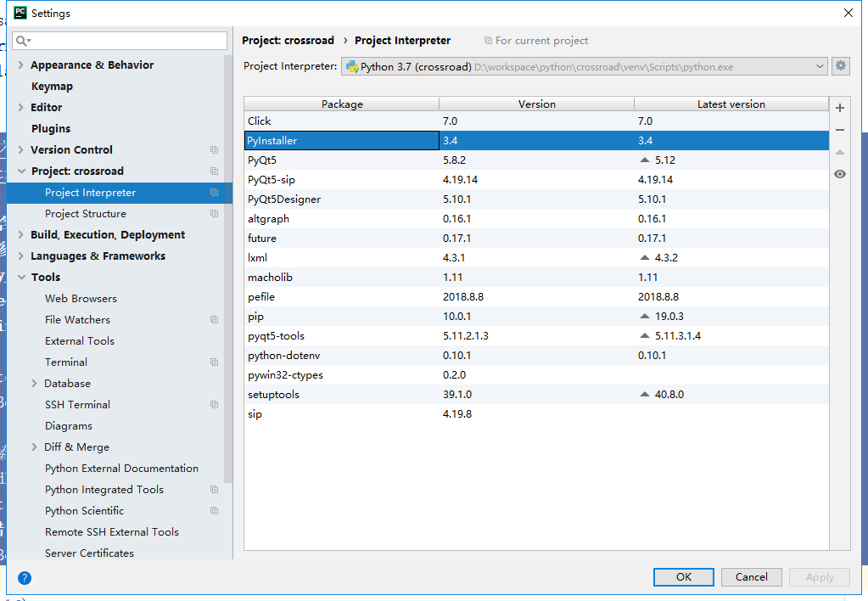Select the macholib package row

(x=536, y=278)
